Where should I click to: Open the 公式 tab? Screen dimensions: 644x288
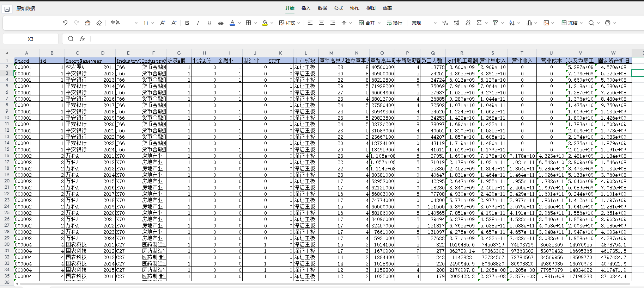[338, 8]
